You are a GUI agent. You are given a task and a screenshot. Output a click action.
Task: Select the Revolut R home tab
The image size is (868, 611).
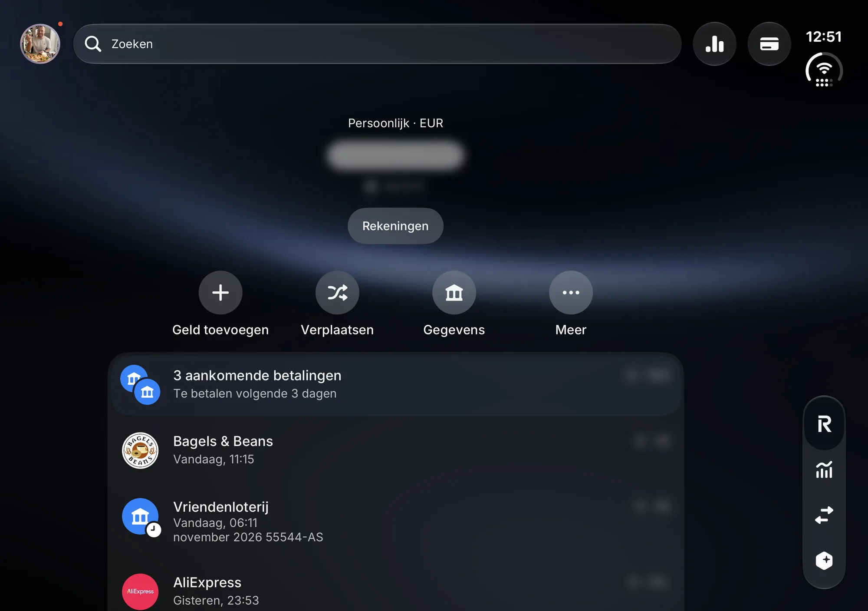824,424
